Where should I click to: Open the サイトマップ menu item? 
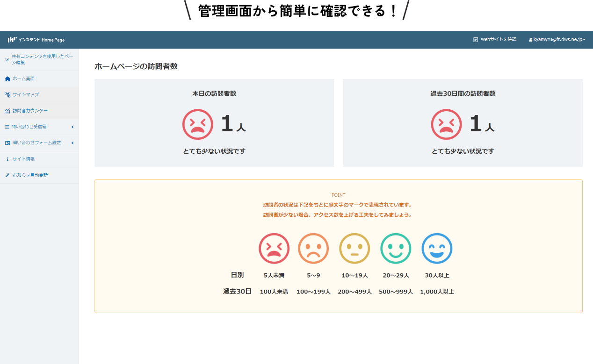pyautogui.click(x=26, y=95)
